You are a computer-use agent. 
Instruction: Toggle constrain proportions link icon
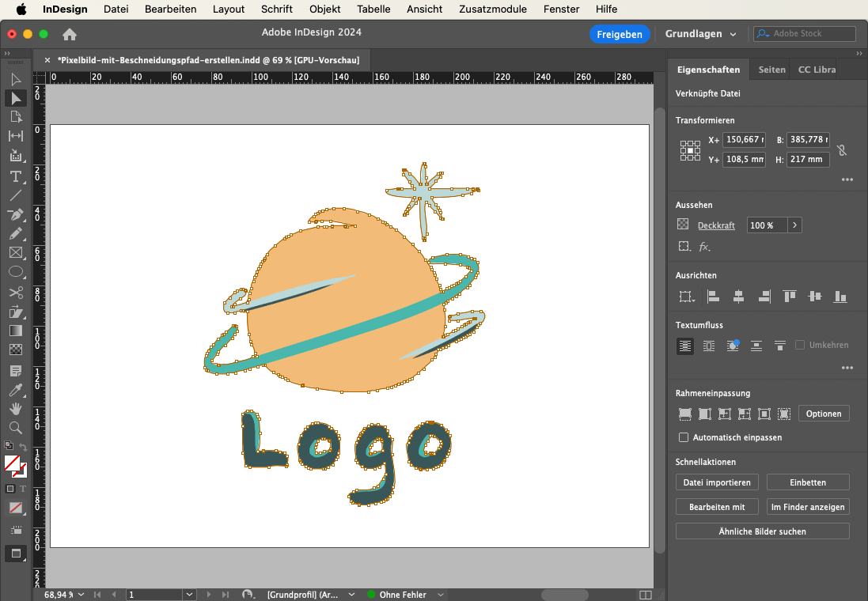coord(842,150)
